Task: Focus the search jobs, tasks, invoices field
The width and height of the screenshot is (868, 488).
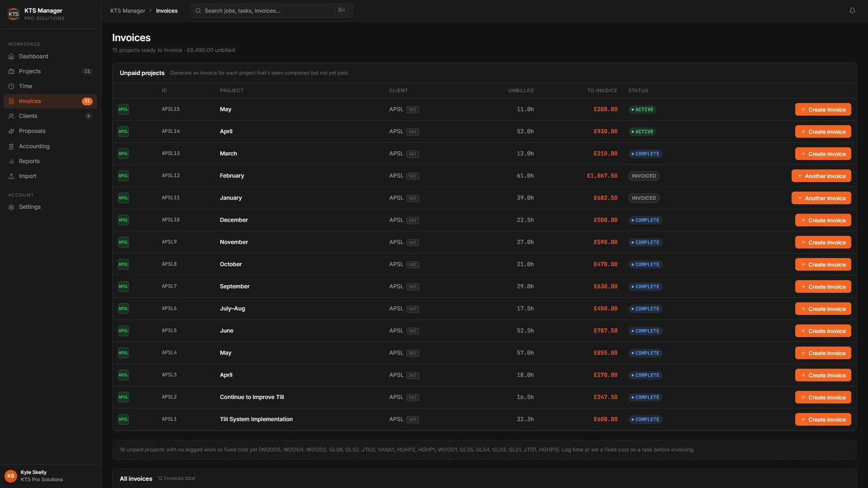Action: (x=271, y=11)
